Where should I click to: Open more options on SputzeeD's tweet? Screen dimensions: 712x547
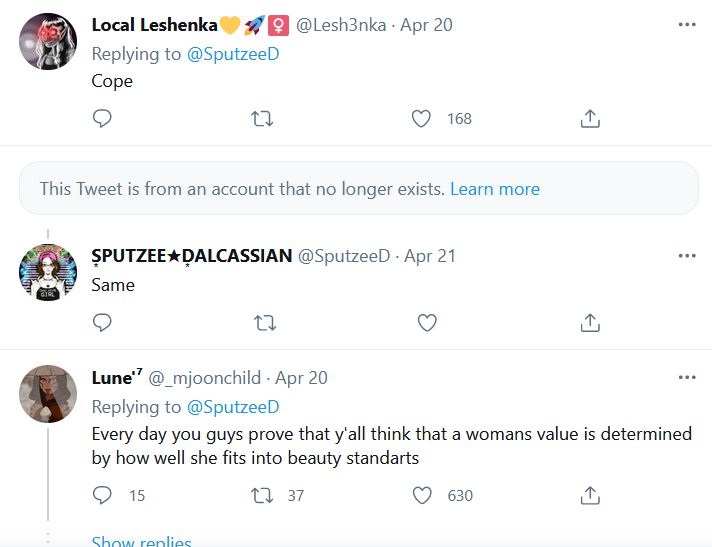coord(687,256)
